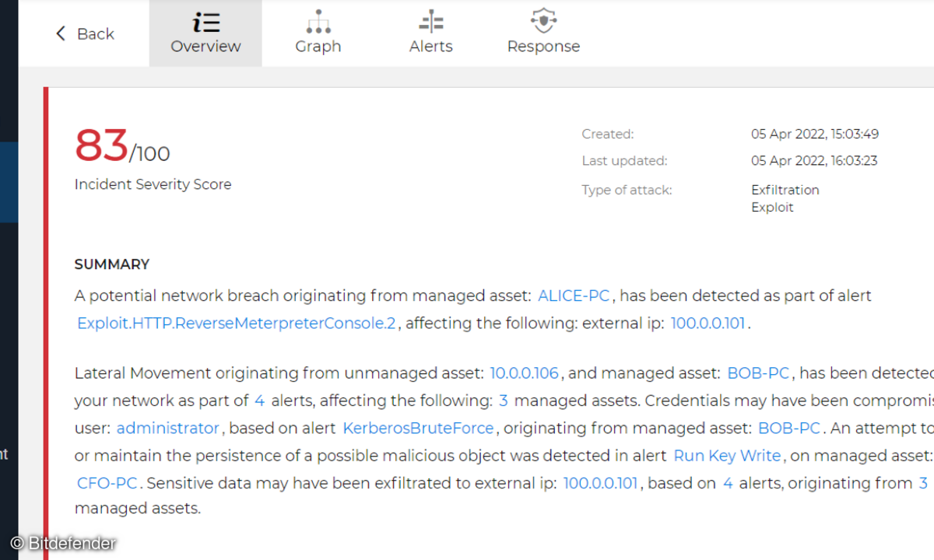Click the Exfiltration attack type

(785, 190)
